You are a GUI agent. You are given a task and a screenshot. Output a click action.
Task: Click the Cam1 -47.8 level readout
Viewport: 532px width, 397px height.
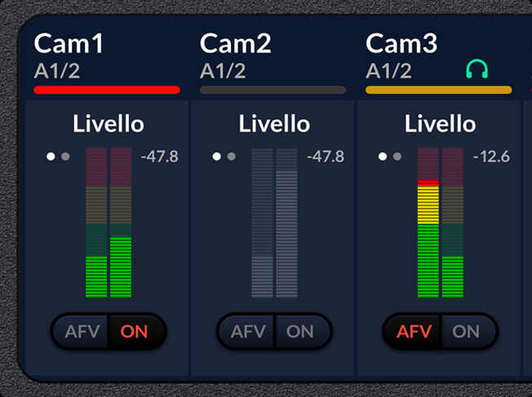point(159,156)
